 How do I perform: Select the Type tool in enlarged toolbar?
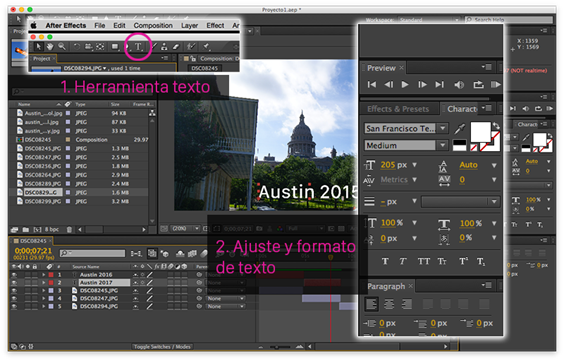pyautogui.click(x=138, y=47)
